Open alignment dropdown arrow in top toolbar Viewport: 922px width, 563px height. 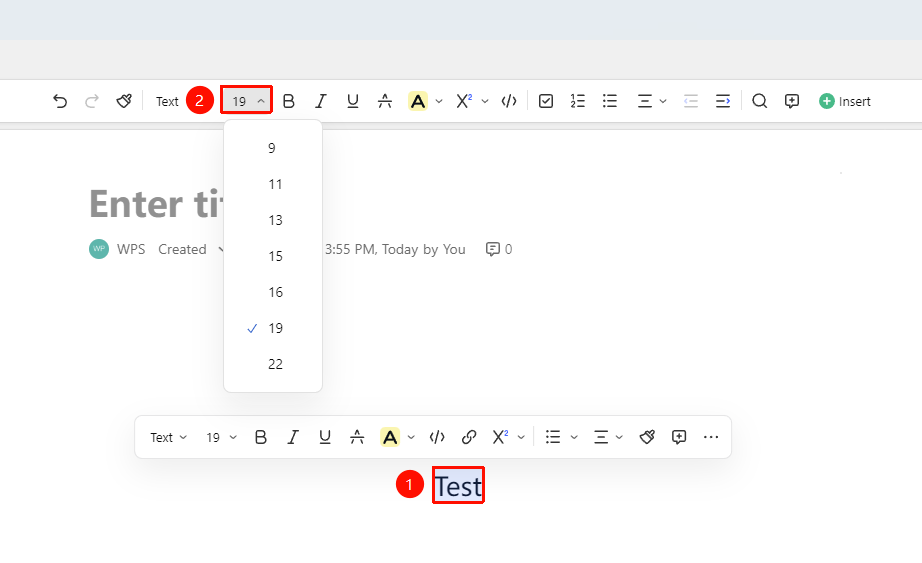(x=663, y=101)
